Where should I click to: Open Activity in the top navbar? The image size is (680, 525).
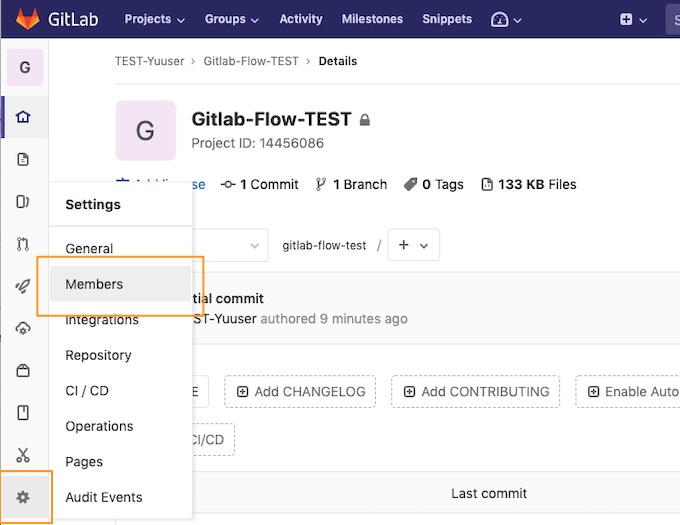point(301,19)
